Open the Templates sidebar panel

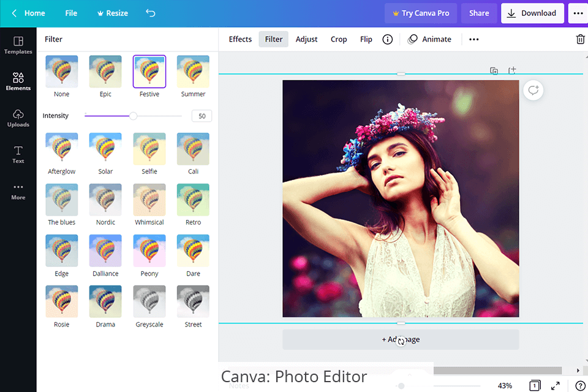[18, 45]
